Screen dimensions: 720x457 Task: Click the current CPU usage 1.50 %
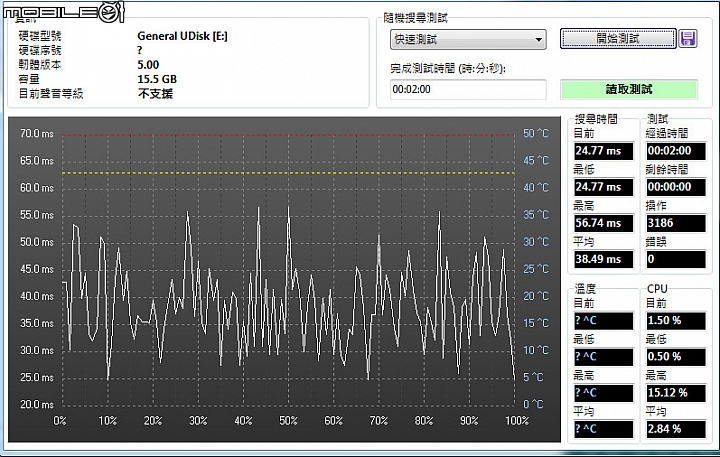(675, 321)
